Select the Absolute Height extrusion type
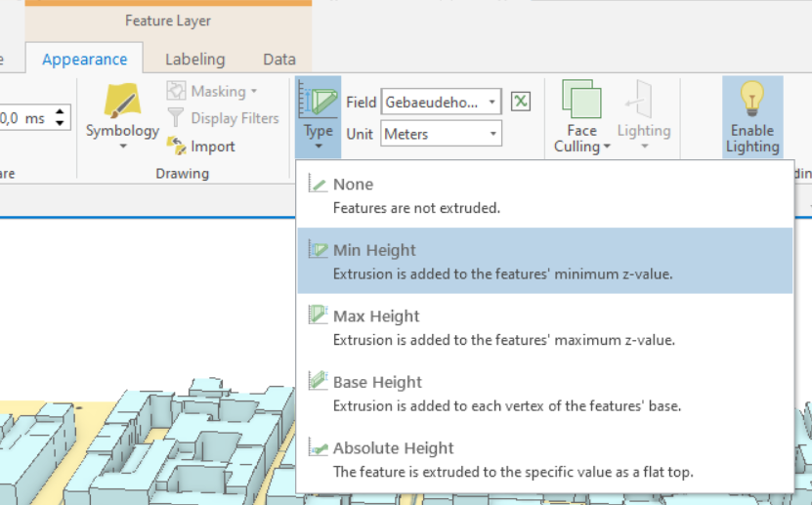This screenshot has width=812, height=505. [545, 459]
